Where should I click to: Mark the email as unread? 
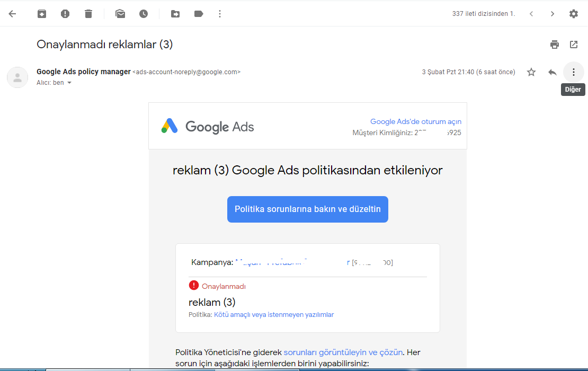pos(120,14)
